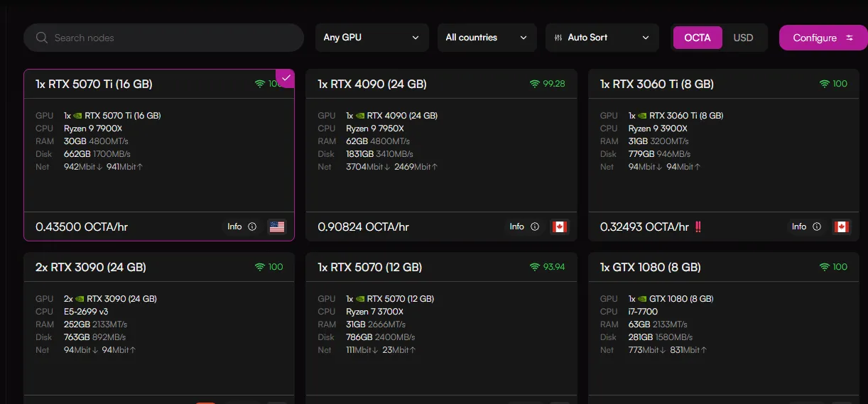
Task: Open Info for the RTX 4090 node
Action: [524, 226]
